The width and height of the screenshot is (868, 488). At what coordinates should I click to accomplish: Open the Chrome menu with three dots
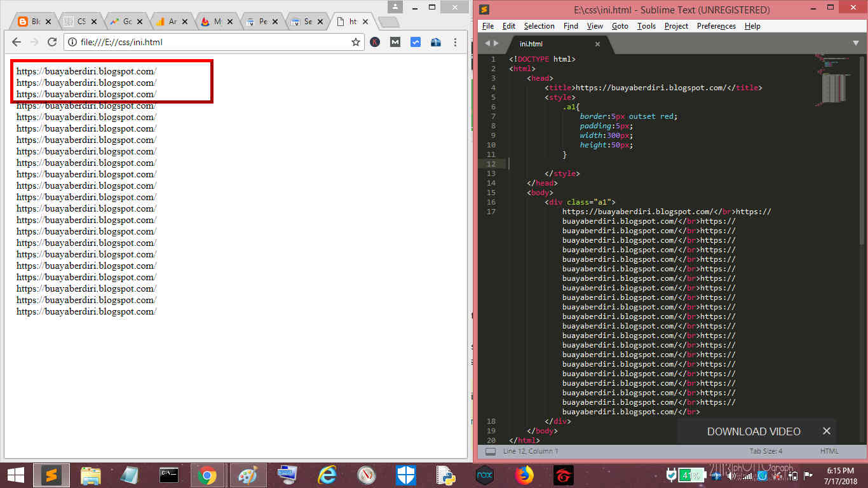tap(456, 42)
